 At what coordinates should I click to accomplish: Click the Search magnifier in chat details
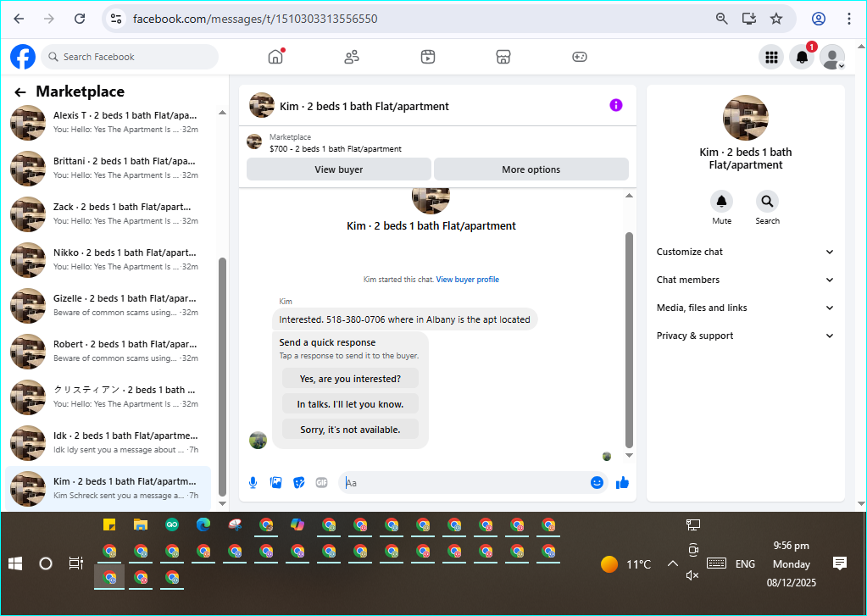[x=768, y=202]
